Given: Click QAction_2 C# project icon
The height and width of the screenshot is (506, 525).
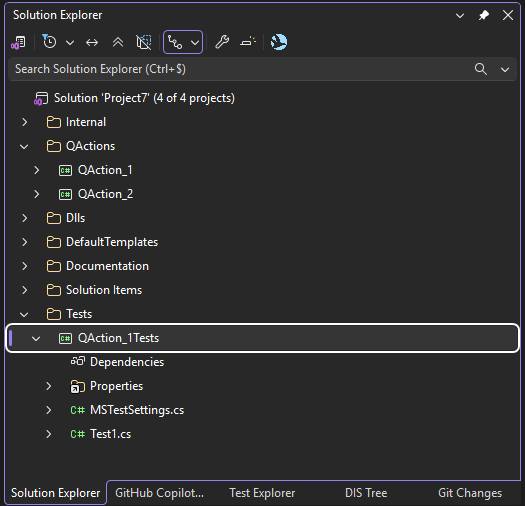Looking at the screenshot, I should coord(65,195).
